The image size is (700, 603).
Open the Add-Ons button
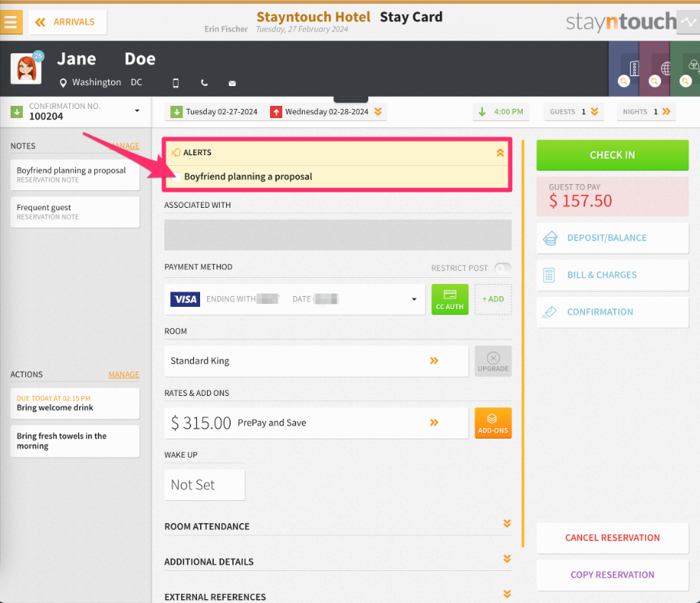[x=493, y=423]
